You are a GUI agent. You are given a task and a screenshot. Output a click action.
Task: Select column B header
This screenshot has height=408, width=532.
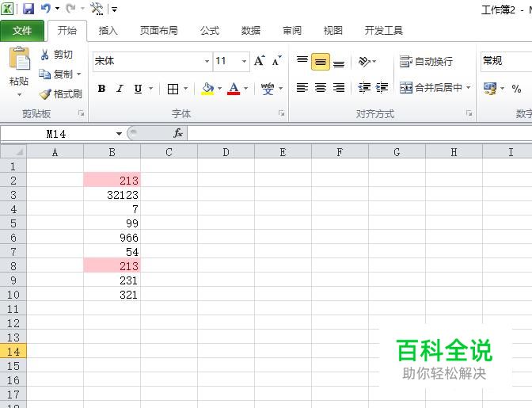pyautogui.click(x=112, y=152)
